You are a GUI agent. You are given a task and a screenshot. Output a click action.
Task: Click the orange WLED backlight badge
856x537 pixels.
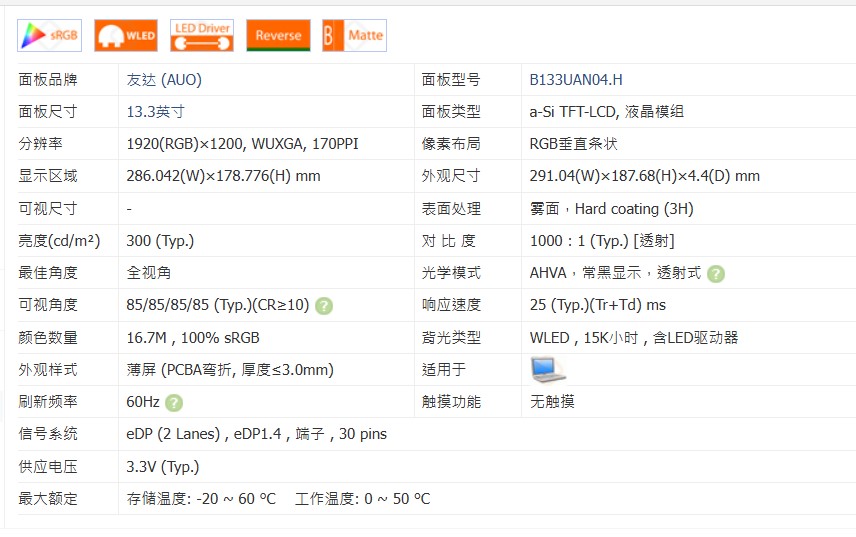pos(126,36)
